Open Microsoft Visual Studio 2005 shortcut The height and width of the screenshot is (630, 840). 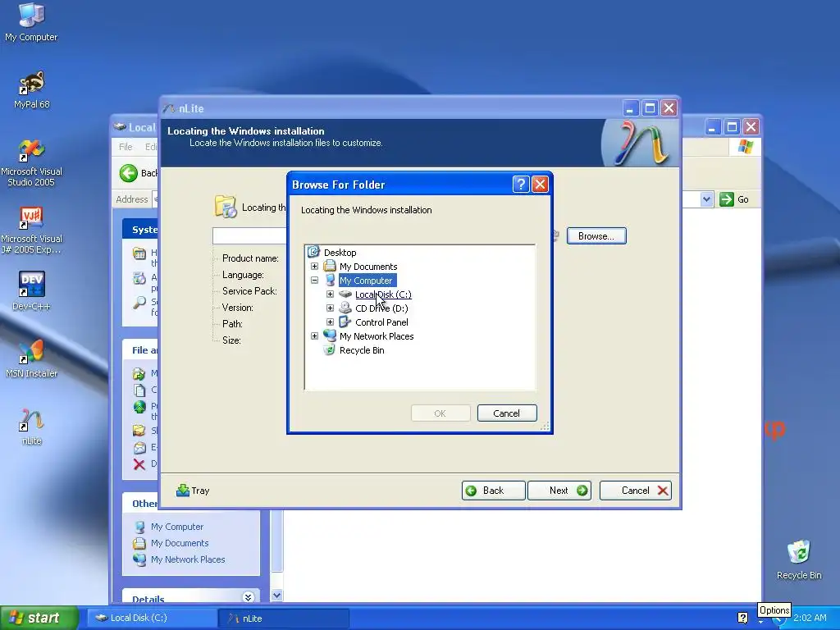(31, 163)
